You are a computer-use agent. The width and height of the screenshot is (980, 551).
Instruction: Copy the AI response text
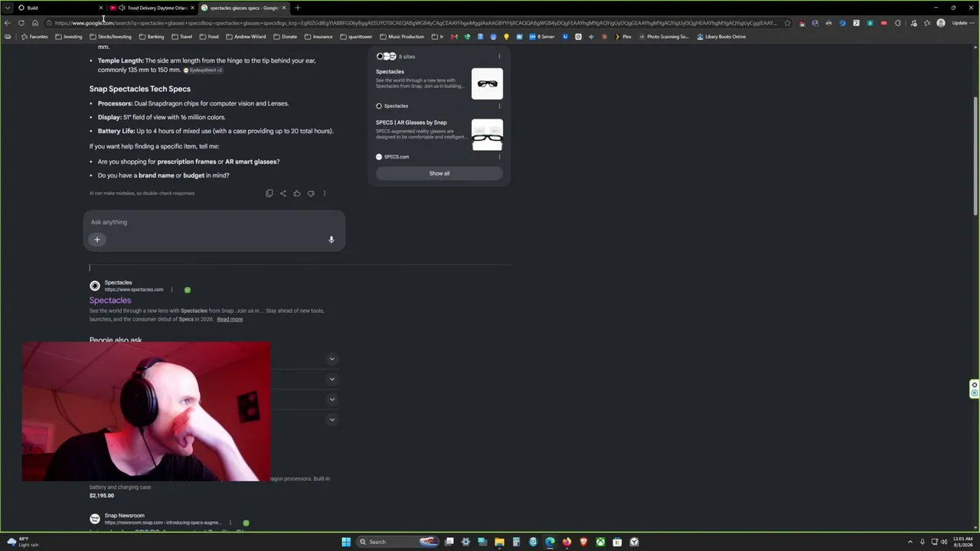click(269, 194)
